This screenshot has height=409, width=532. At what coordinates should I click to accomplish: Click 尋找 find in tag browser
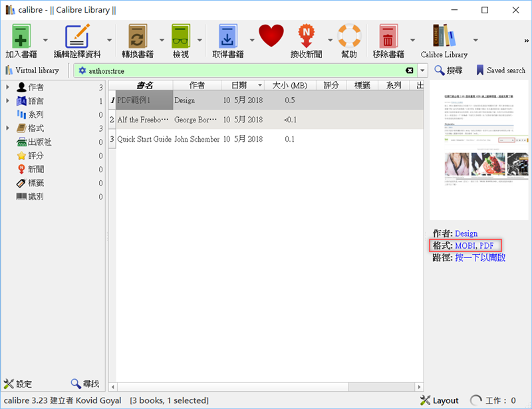click(x=85, y=384)
